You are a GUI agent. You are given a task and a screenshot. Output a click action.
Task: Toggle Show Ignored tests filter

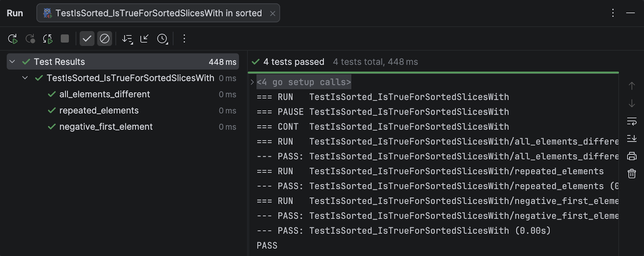coord(105,39)
